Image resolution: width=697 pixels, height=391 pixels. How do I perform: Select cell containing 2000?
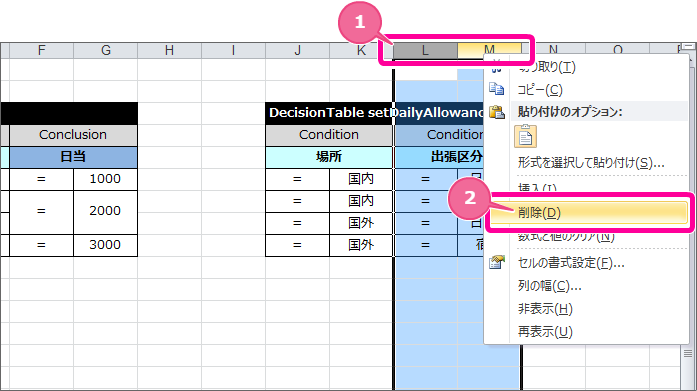pyautogui.click(x=105, y=211)
